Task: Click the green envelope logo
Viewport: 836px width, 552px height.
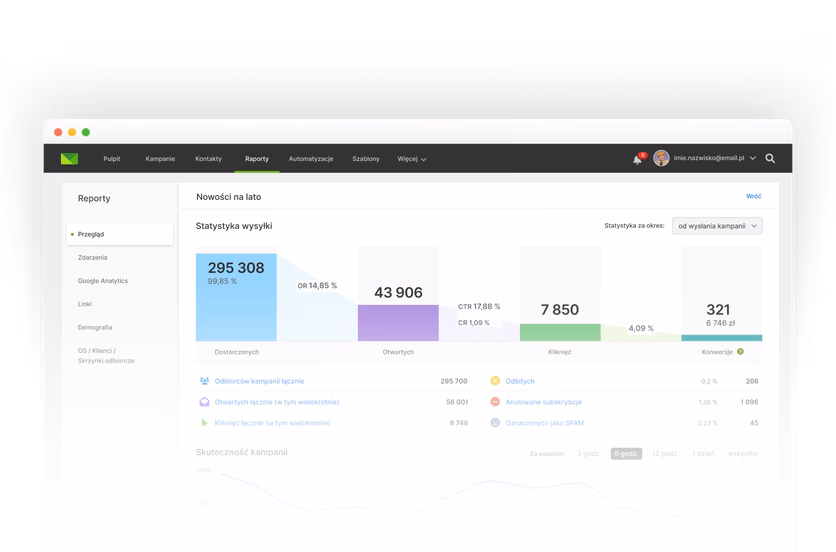Action: [69, 158]
